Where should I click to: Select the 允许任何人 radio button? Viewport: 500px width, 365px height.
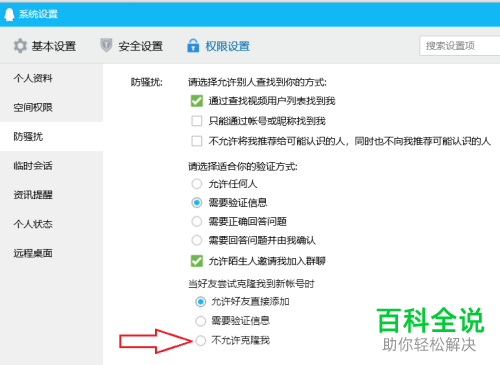pos(197,184)
